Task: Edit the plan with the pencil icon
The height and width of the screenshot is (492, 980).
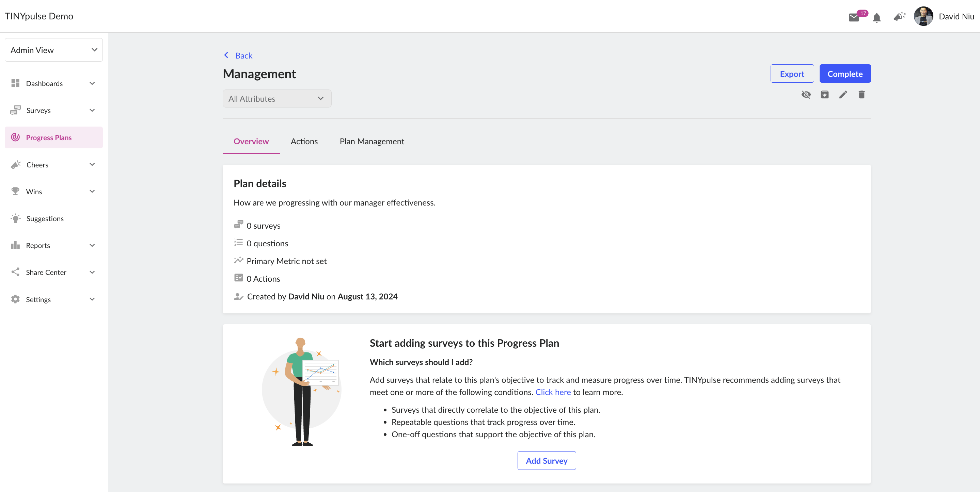Action: 843,95
